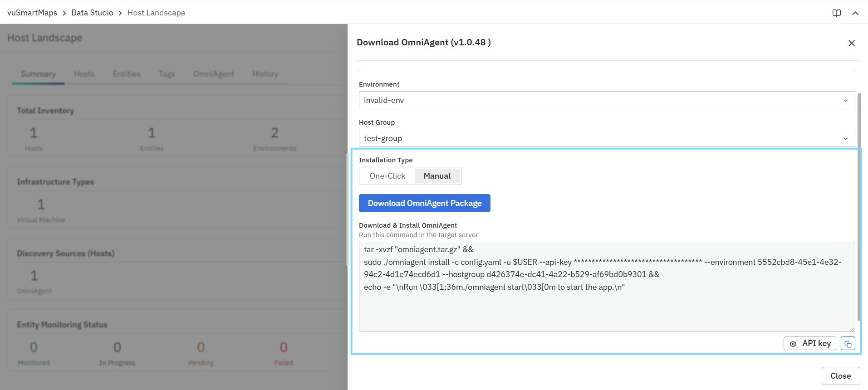Click Host Landscape breadcrumb
The width and height of the screenshot is (868, 390).
coord(156,13)
